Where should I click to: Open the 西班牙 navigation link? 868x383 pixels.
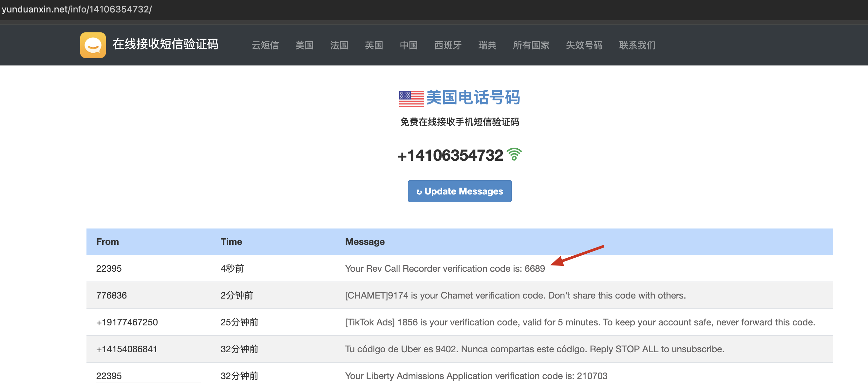[448, 45]
